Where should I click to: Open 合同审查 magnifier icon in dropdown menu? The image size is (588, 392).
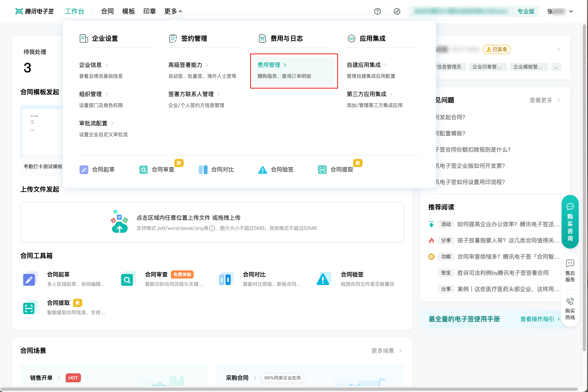tap(143, 169)
